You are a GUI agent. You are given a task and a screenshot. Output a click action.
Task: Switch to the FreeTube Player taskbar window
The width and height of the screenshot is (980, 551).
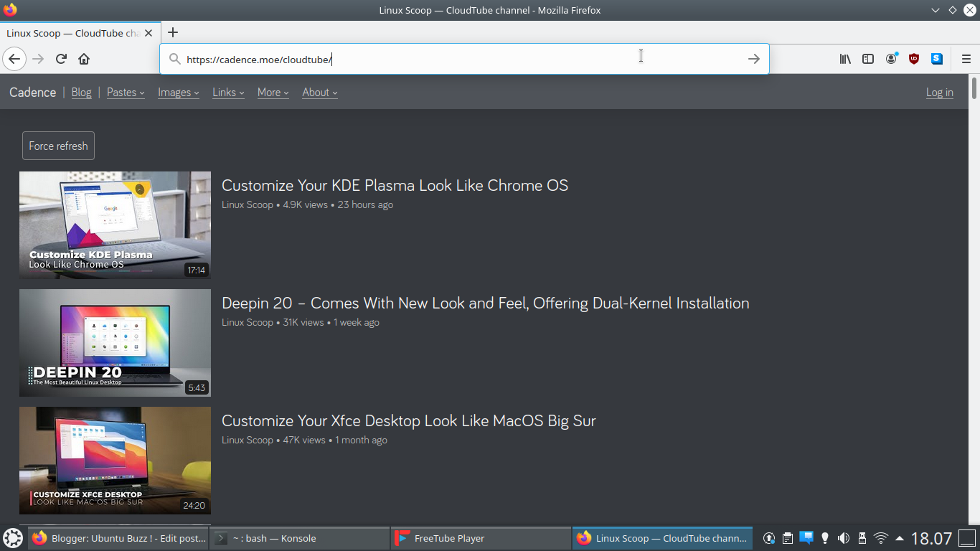[481, 538]
